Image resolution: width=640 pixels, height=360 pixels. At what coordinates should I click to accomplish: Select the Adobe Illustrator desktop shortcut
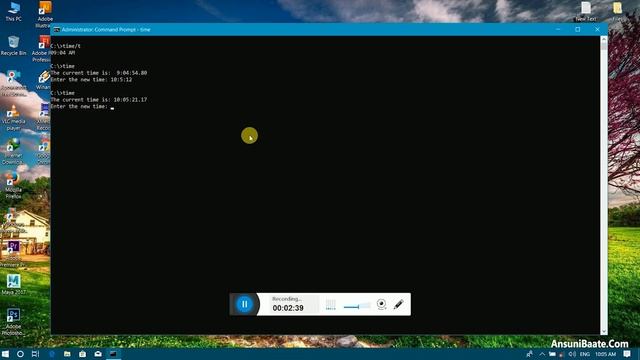coord(45,14)
